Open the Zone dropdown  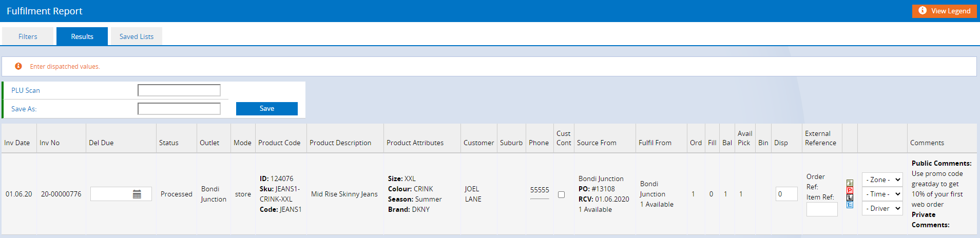(882, 180)
